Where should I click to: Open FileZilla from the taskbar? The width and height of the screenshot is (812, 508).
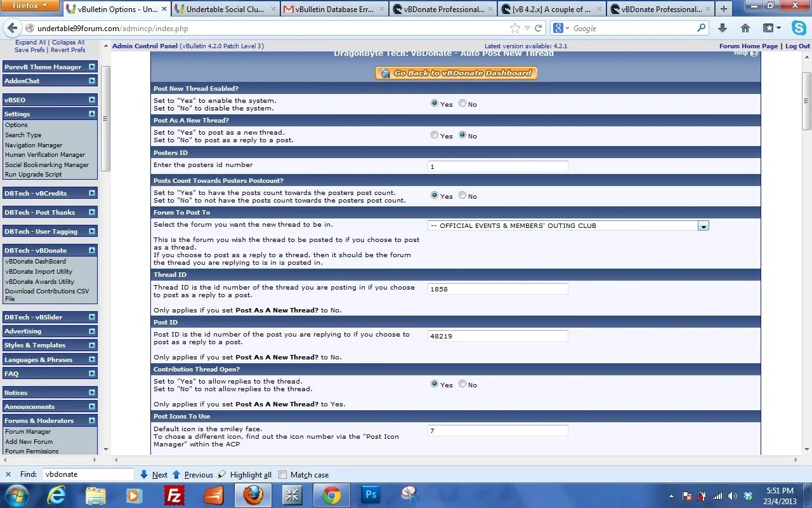(174, 495)
